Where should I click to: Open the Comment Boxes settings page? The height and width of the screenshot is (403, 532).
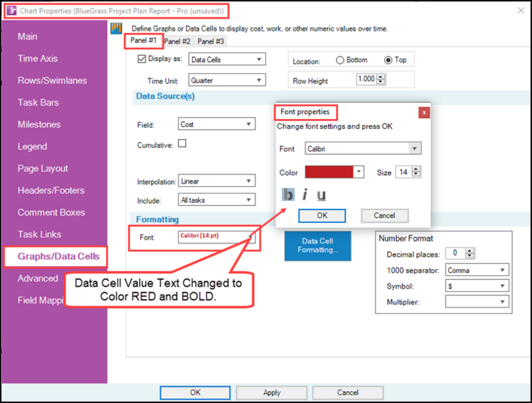pyautogui.click(x=51, y=212)
